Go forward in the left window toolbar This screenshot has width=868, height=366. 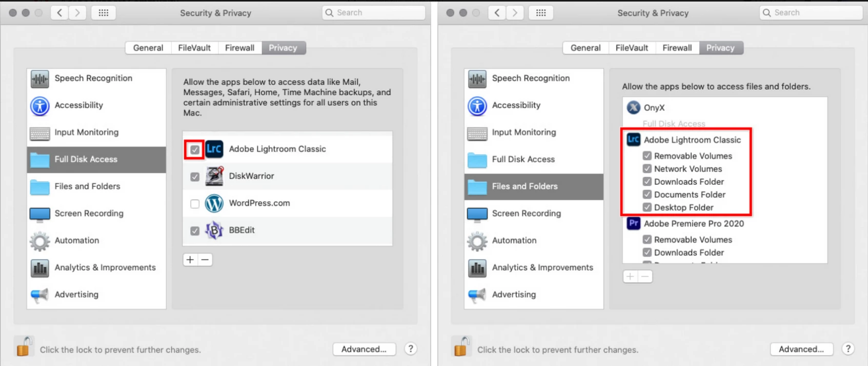77,13
